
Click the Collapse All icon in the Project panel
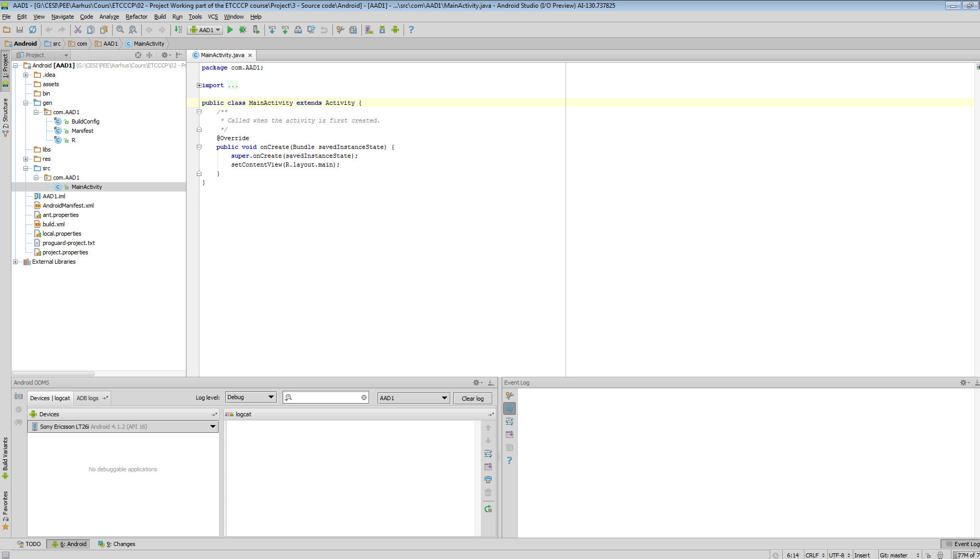click(x=150, y=55)
